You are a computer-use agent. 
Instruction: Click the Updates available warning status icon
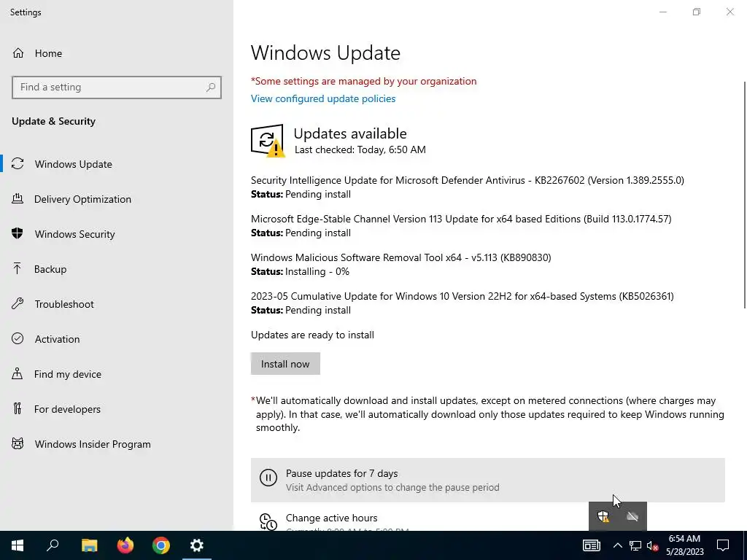[x=268, y=141]
